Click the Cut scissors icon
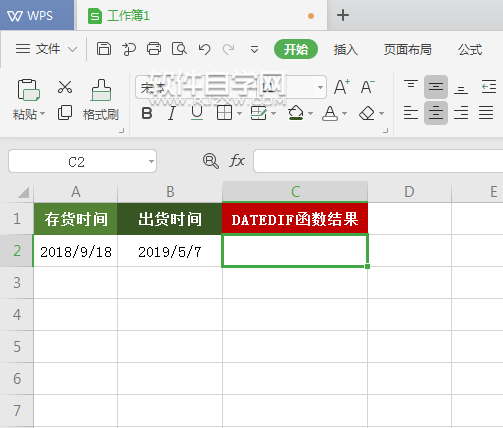The height and width of the screenshot is (428, 503). [65, 87]
